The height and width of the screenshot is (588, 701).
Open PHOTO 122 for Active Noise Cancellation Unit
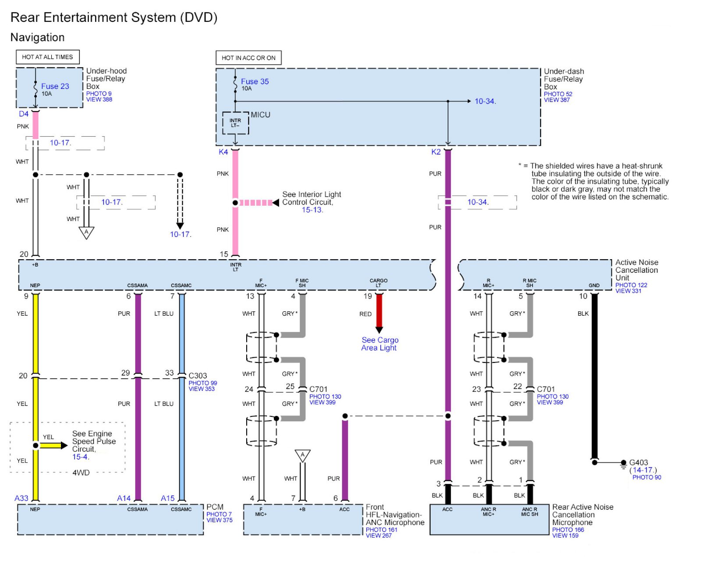[631, 285]
